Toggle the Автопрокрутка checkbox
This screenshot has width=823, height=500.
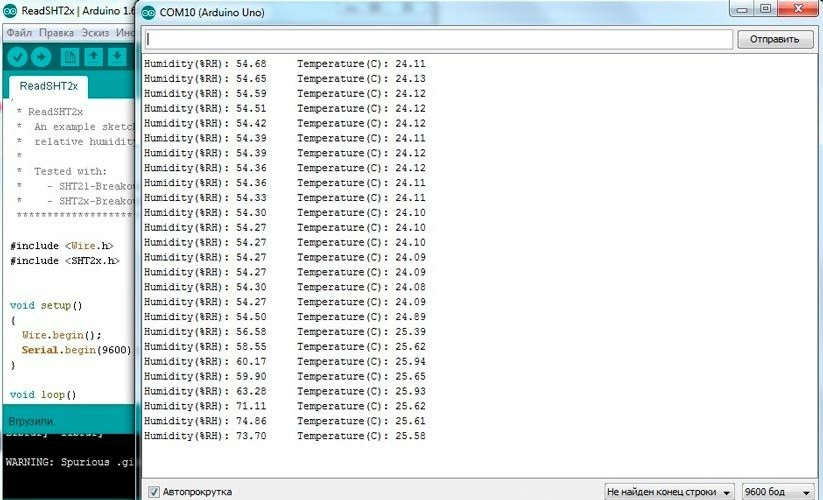(154, 492)
